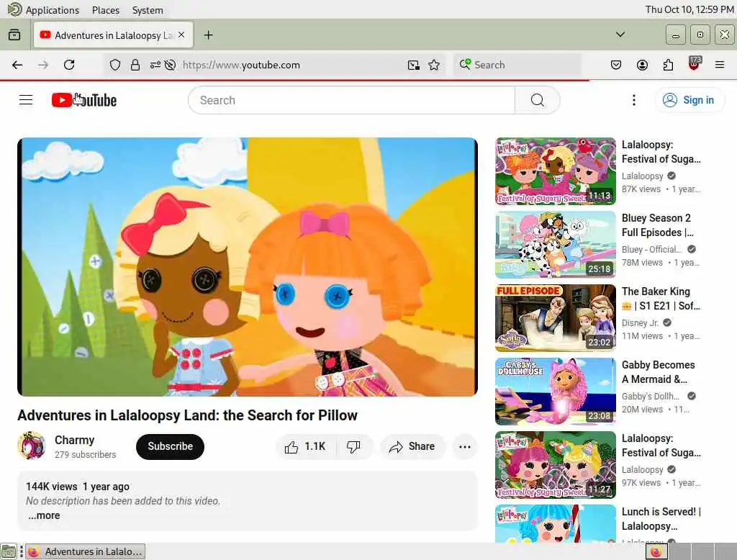Image resolution: width=737 pixels, height=560 pixels.
Task: Click Bluey - Official channel name
Action: (x=651, y=250)
